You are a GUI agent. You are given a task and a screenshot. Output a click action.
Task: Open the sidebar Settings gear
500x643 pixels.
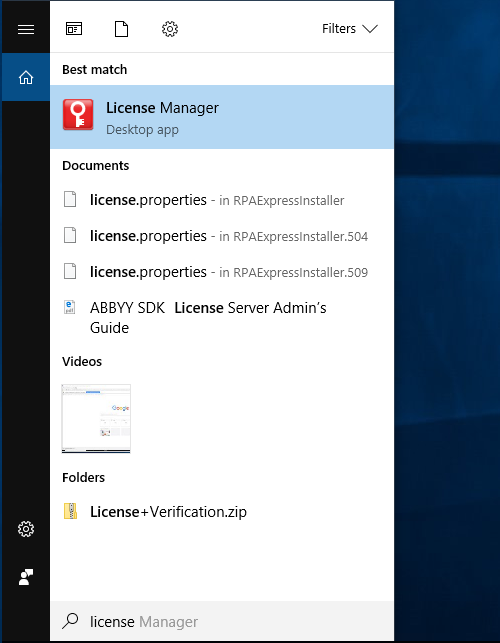[x=26, y=529]
